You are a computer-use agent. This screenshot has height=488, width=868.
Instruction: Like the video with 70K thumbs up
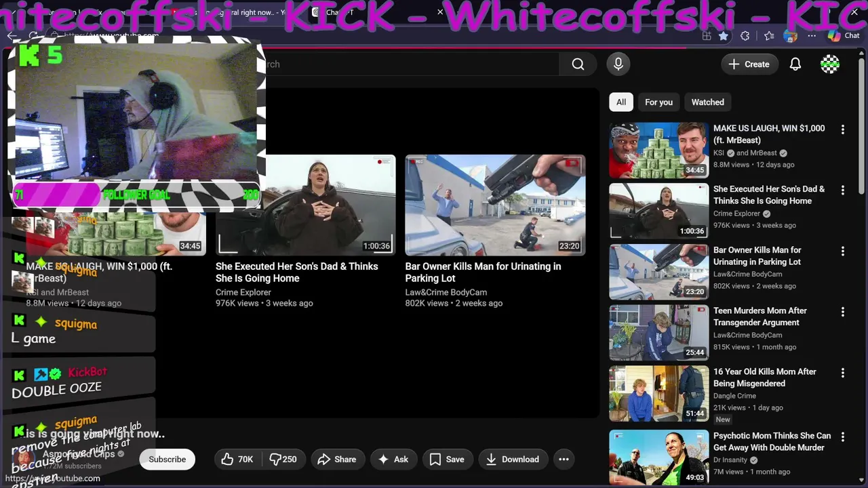point(237,460)
